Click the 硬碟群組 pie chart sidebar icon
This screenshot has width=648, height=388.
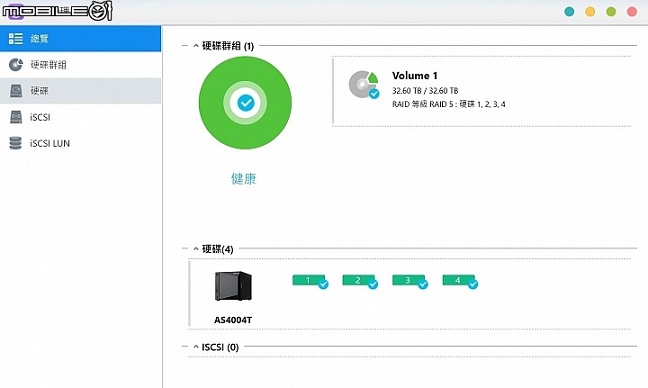tap(16, 64)
